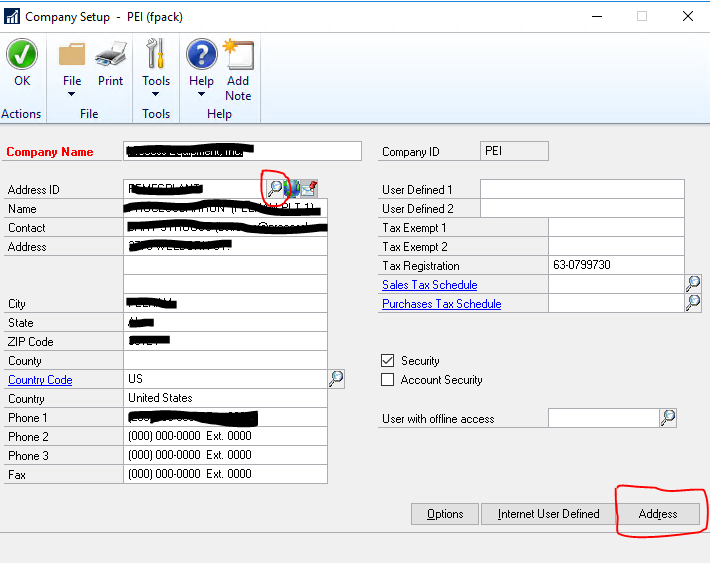Click the Phone 3 field
710x563 pixels.
point(225,455)
